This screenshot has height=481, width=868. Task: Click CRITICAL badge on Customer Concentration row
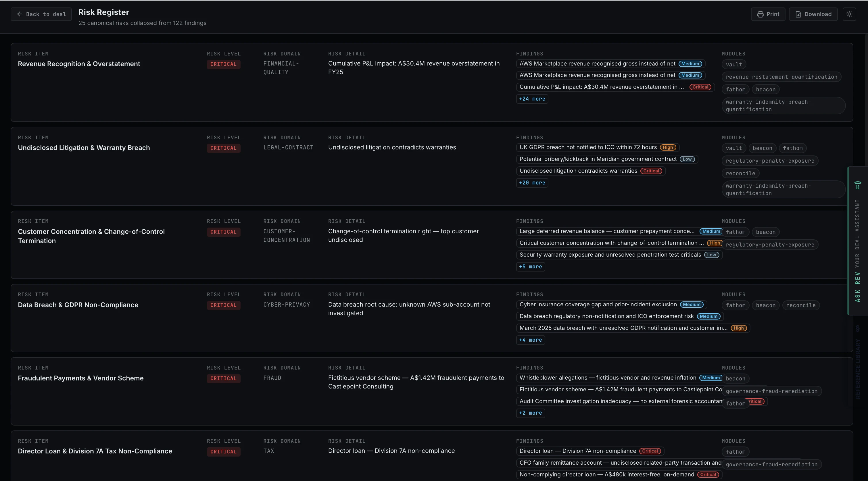coord(223,232)
